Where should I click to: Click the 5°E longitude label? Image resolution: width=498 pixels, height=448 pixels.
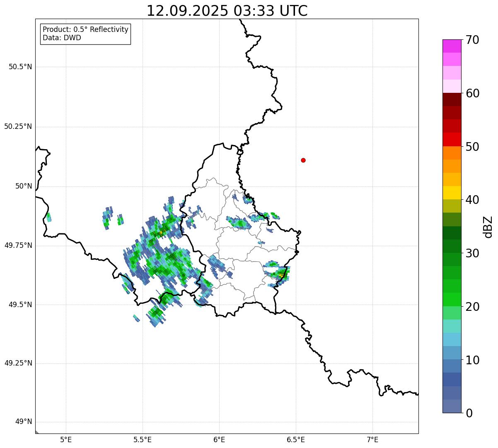pos(66,440)
